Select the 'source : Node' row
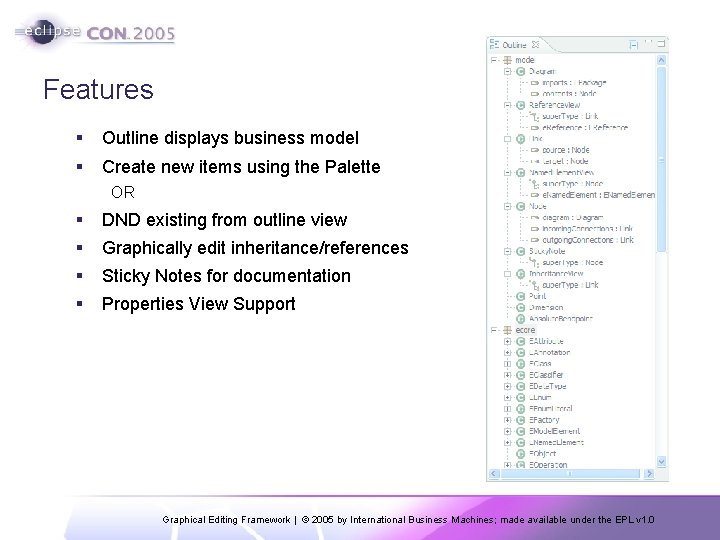Screen dimensions: 720x540 tap(560, 150)
